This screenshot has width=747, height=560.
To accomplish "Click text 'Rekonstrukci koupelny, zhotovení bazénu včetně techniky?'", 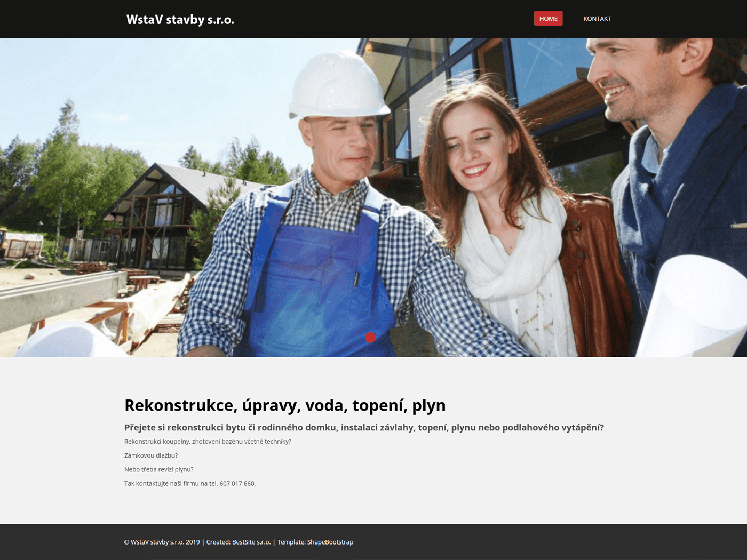I will pyautogui.click(x=208, y=442).
